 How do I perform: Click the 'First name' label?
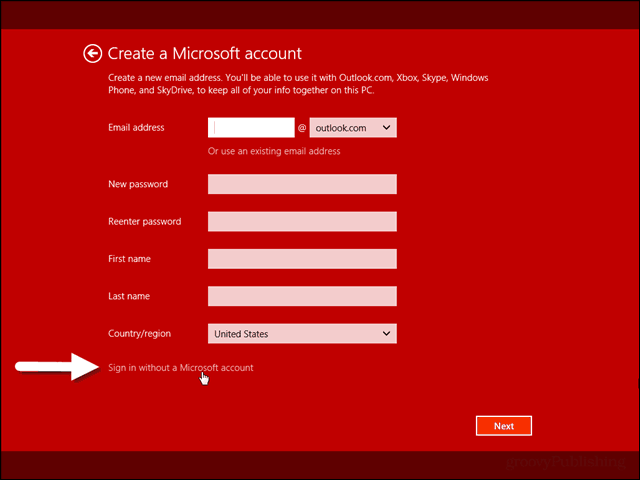coord(129,259)
